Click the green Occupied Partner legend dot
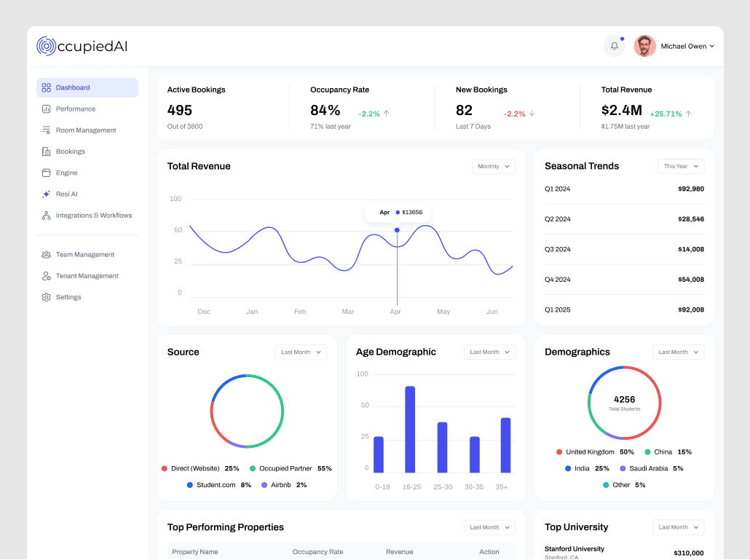The width and height of the screenshot is (750, 560). [253, 469]
